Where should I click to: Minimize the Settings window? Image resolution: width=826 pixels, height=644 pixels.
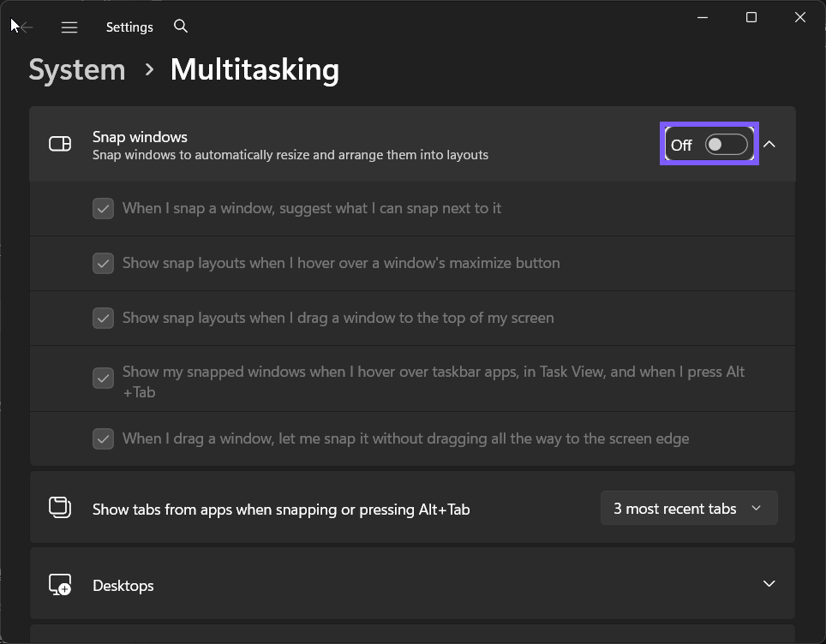pyautogui.click(x=703, y=17)
